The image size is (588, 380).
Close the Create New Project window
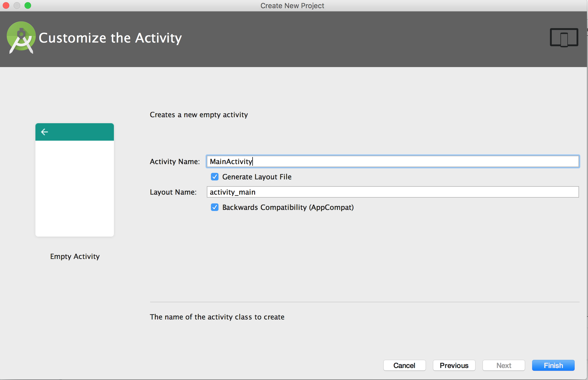coord(6,5)
